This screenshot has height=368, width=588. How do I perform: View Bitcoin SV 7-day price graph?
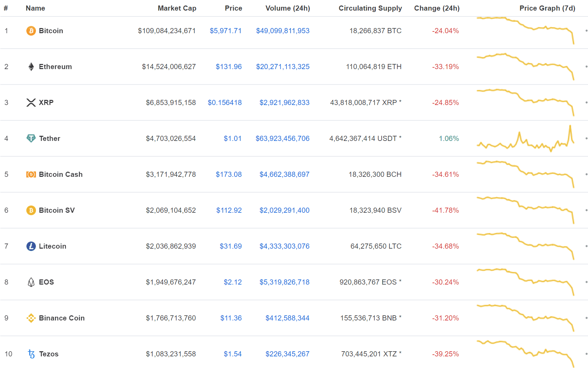(x=525, y=210)
